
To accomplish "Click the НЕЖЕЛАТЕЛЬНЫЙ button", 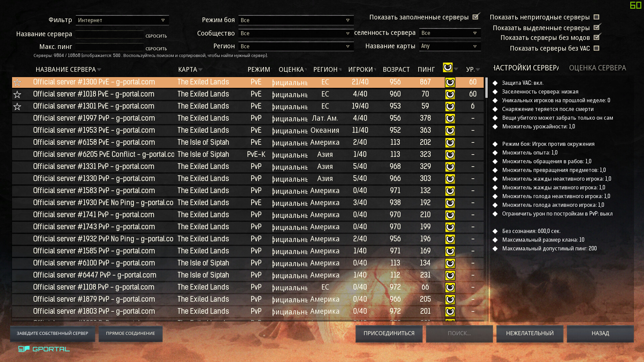I will pos(530,334).
